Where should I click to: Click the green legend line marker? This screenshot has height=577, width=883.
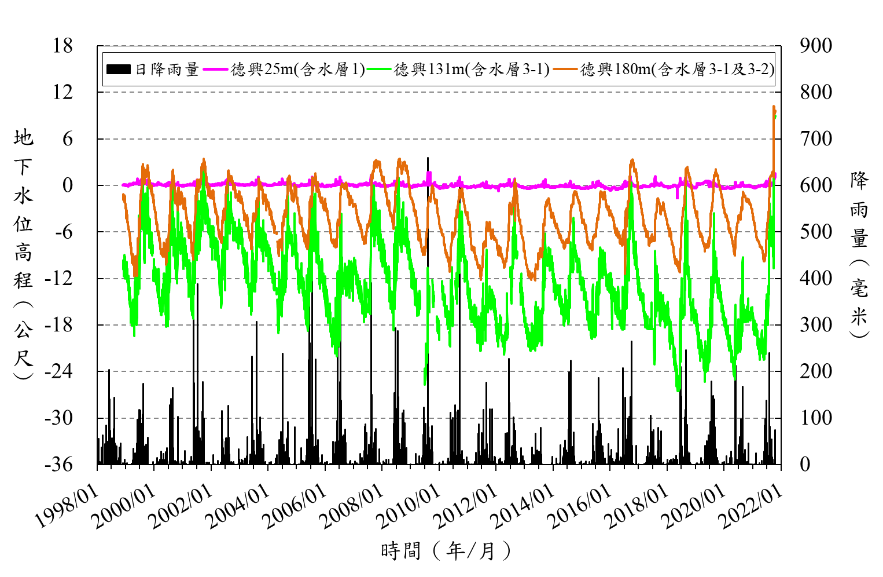(379, 69)
